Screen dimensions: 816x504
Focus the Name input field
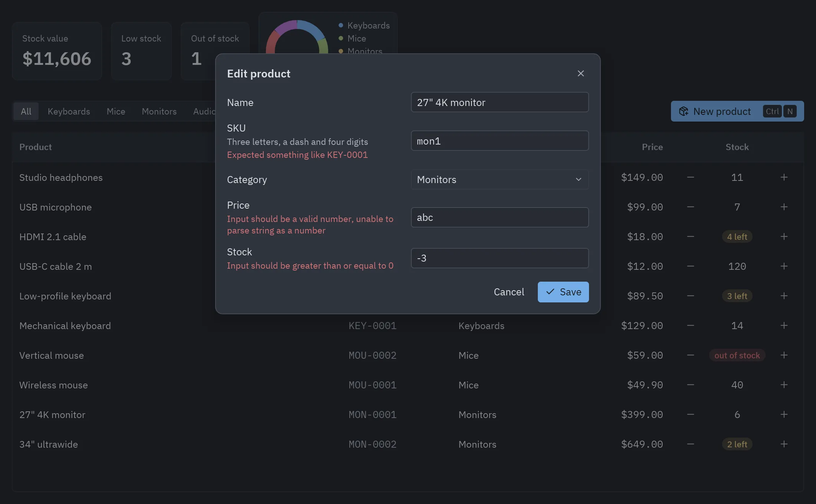click(500, 102)
